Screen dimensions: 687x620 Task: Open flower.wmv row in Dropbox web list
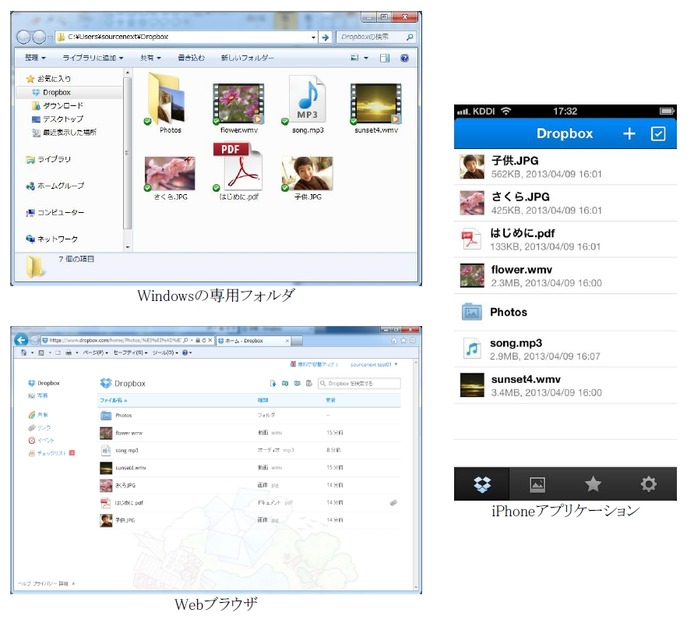coord(248,433)
